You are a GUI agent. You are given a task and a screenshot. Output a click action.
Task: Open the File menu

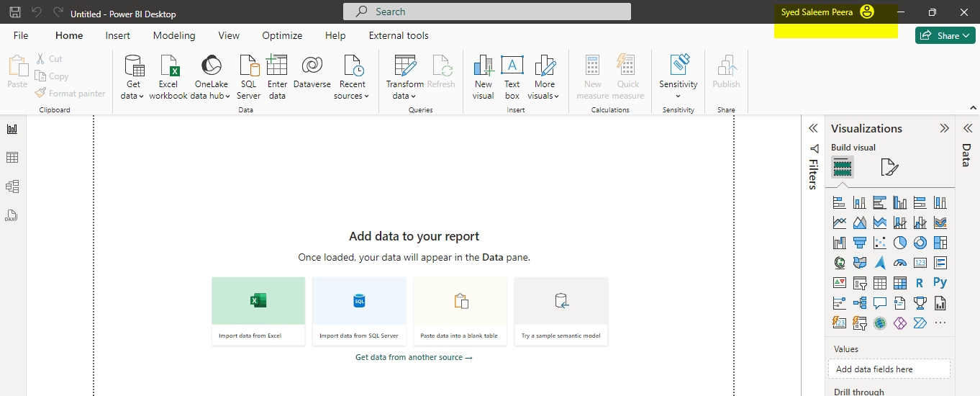(21, 35)
